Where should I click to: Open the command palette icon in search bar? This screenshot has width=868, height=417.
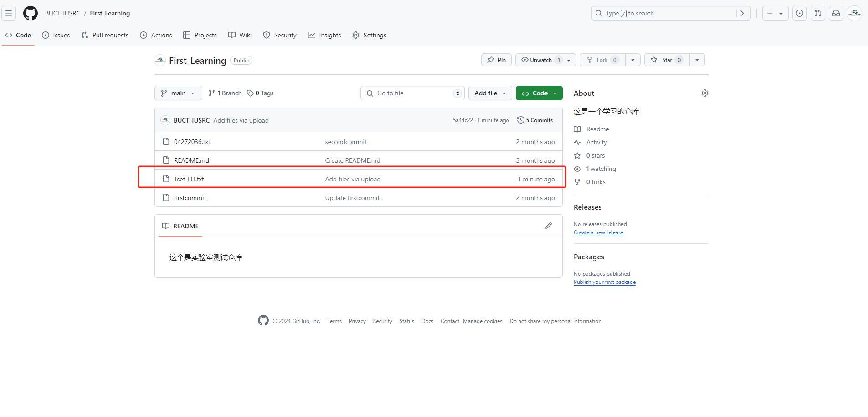743,13
